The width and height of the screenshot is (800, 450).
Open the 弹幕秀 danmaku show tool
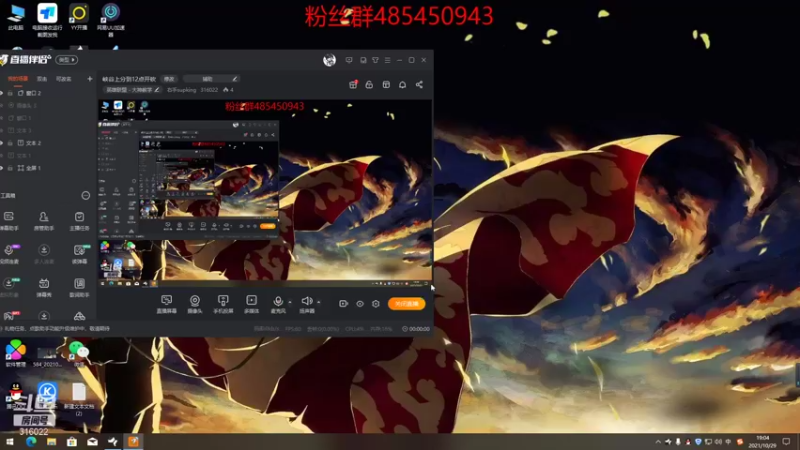[x=44, y=287]
